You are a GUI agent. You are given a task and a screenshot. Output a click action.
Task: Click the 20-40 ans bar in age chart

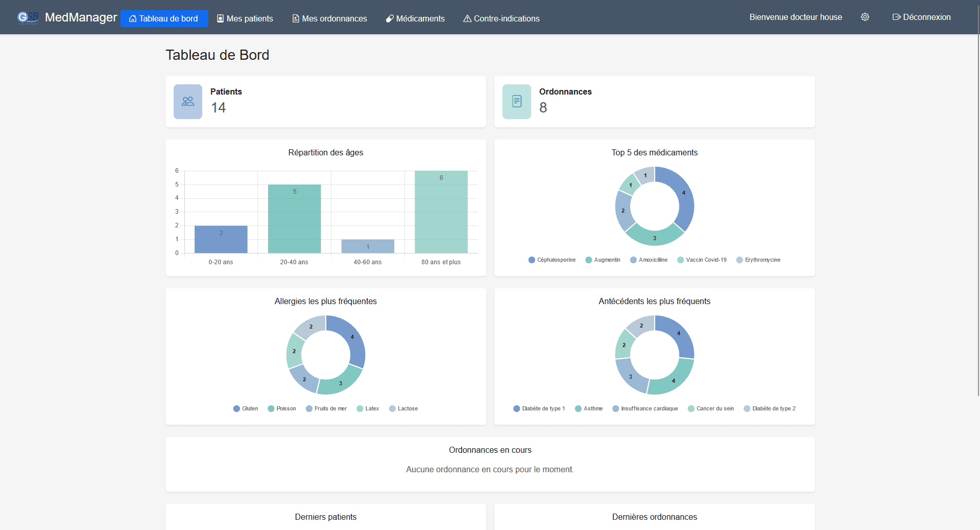[x=294, y=219]
